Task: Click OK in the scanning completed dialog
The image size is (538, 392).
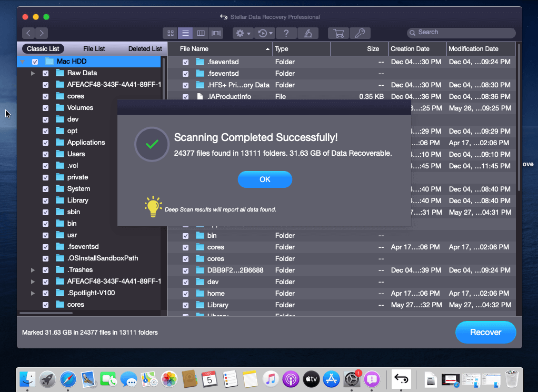Action: (x=265, y=179)
